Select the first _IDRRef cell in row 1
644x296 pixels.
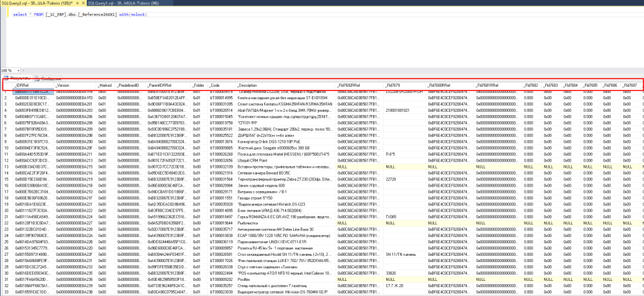pos(33,92)
